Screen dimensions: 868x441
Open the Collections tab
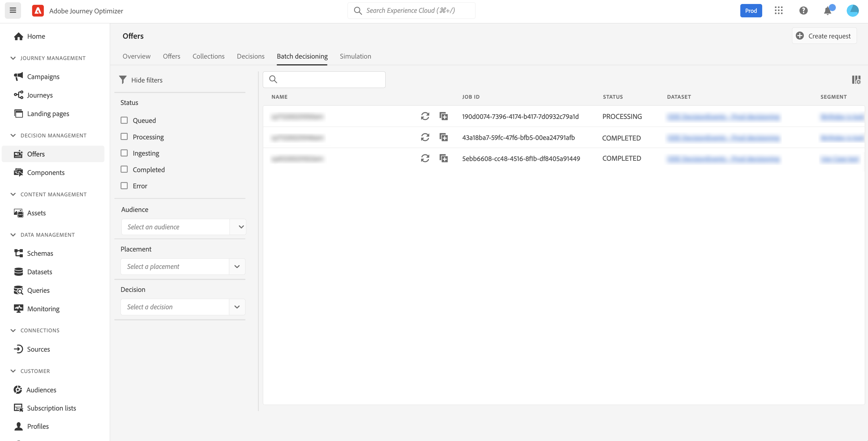208,56
